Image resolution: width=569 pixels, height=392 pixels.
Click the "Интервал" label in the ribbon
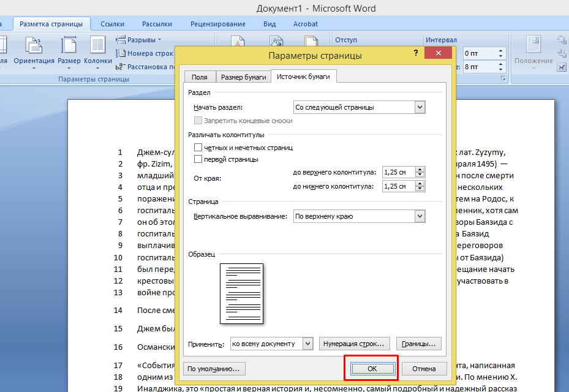pyautogui.click(x=441, y=40)
